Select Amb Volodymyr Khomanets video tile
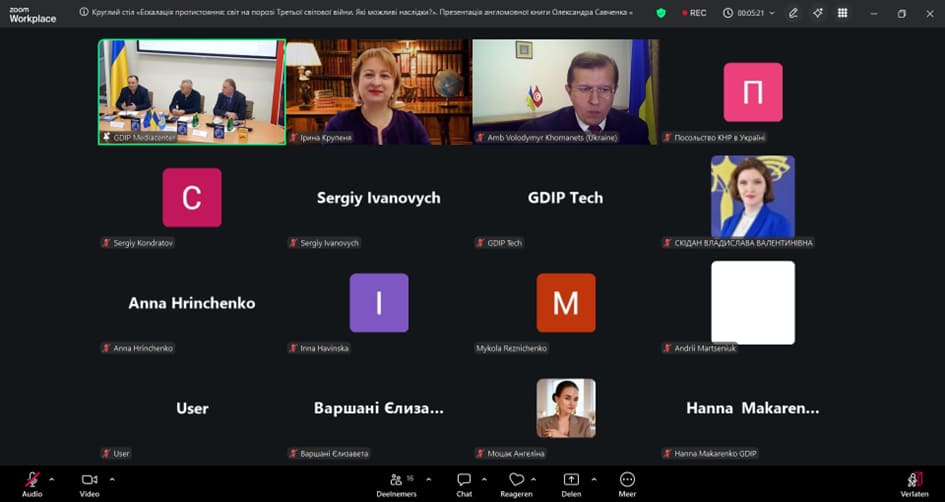Screen dimensions: 945x502 (x=565, y=91)
